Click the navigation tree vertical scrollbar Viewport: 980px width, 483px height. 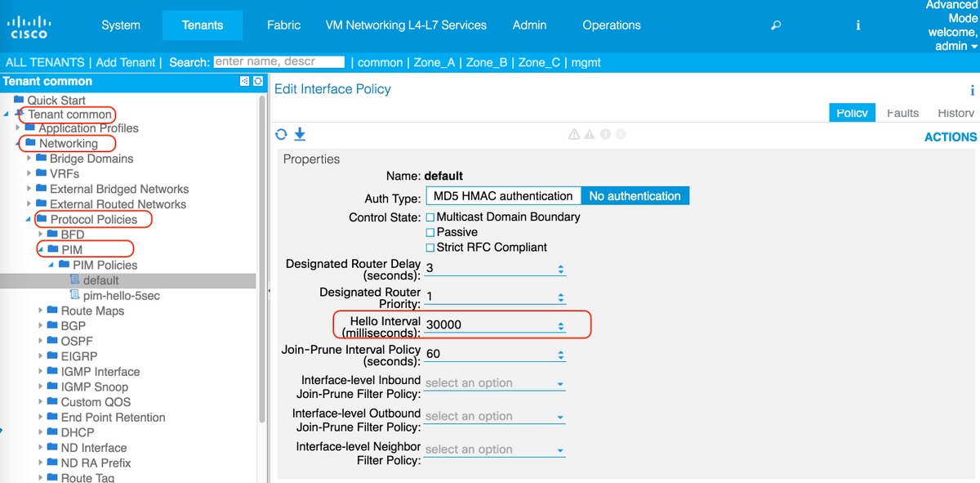point(262,258)
